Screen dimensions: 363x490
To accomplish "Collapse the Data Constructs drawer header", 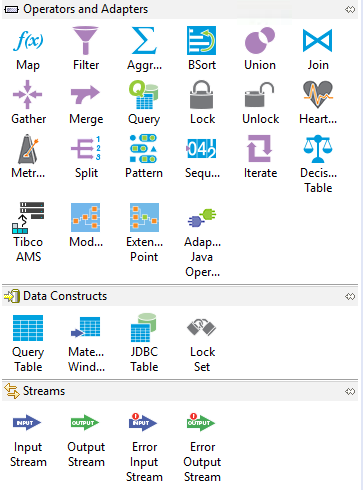I will (x=180, y=296).
